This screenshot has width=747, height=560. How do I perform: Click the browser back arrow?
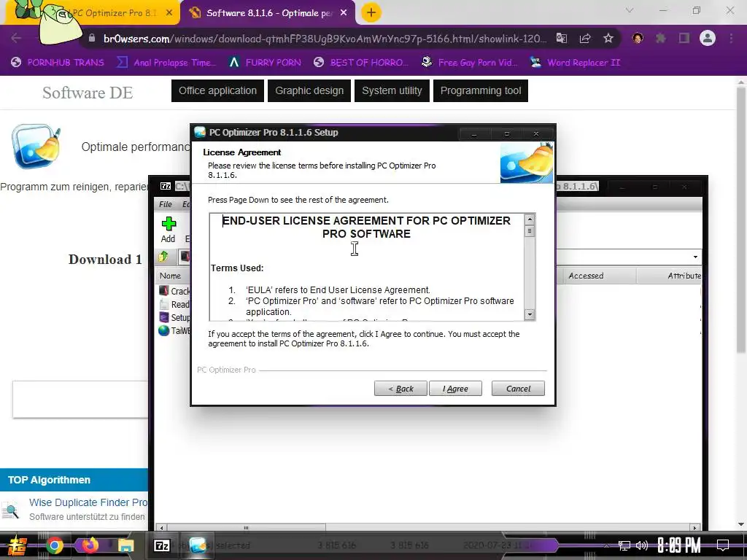pyautogui.click(x=16, y=38)
